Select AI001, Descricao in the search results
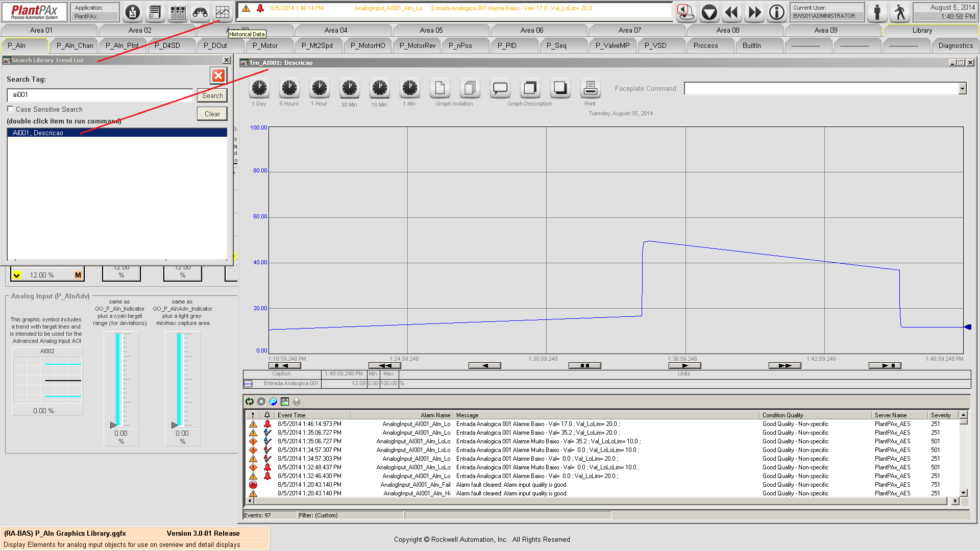980x551 pixels. point(117,133)
